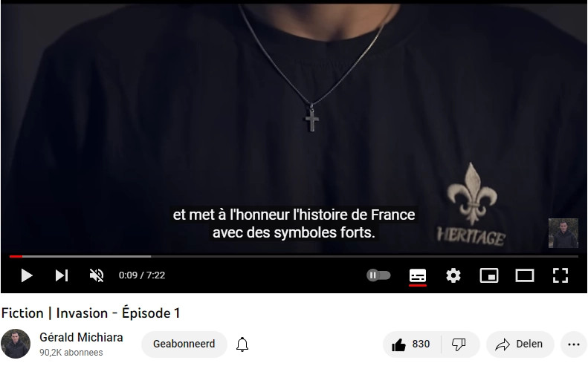Screen dimensions: 588x366
Task: Like the video with thumbs up
Action: tap(411, 344)
